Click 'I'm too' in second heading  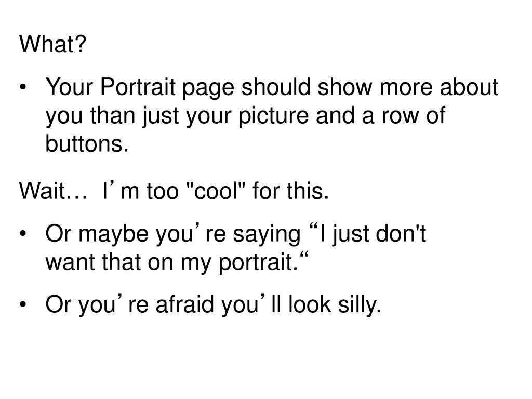click(x=140, y=190)
